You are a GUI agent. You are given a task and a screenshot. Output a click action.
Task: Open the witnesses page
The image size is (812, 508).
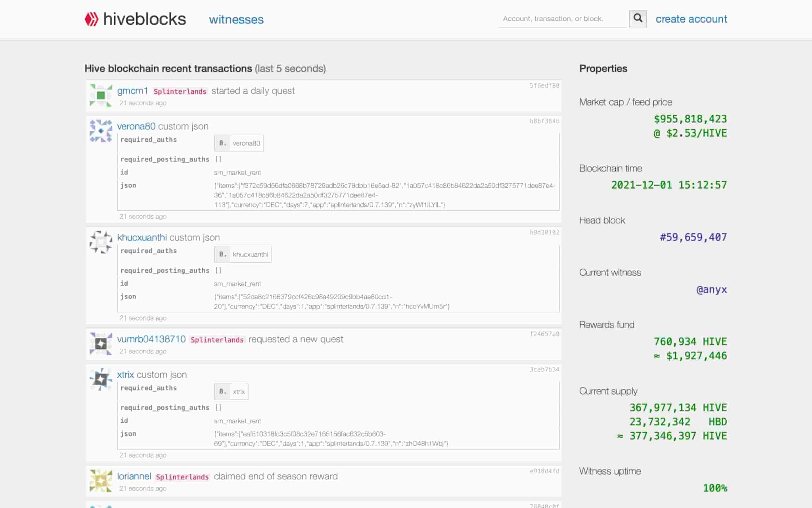236,19
